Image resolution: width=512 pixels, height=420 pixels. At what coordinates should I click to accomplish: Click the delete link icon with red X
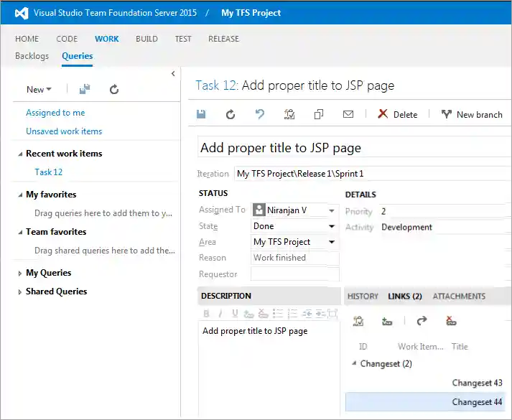pos(451,322)
